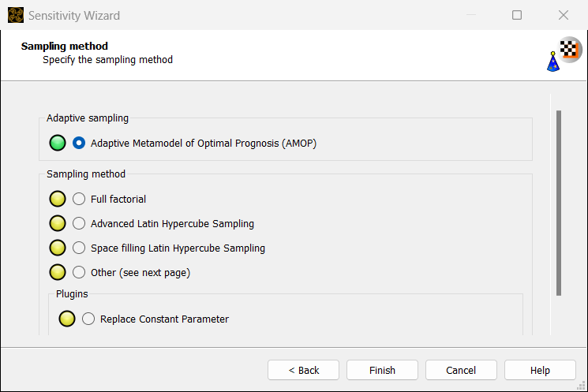Choose Advanced Latin Hypercube Sampling radio button
This screenshot has height=392, width=588.
(79, 223)
